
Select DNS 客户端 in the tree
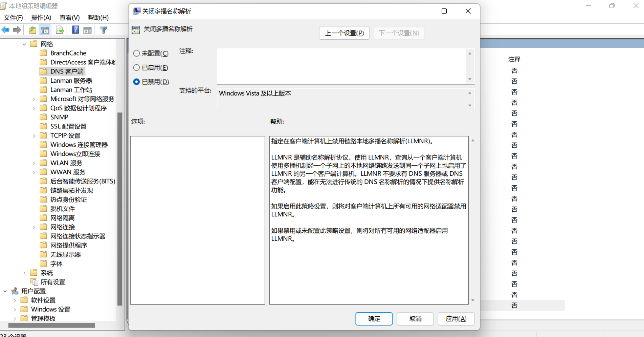coord(67,71)
